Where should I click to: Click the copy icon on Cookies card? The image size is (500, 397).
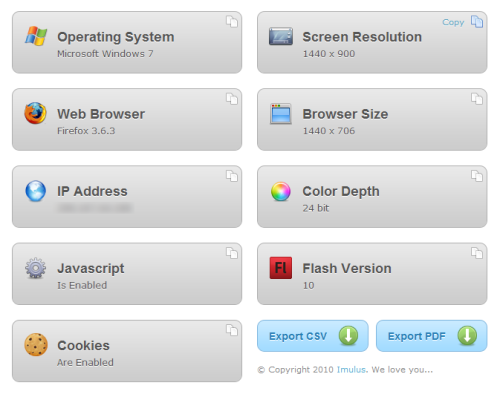coord(232,330)
